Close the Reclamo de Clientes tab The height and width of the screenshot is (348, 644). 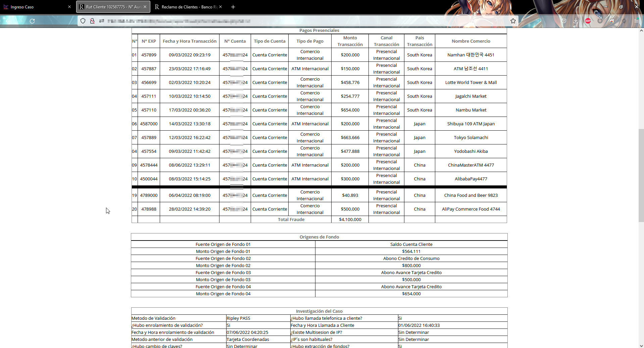(x=220, y=7)
